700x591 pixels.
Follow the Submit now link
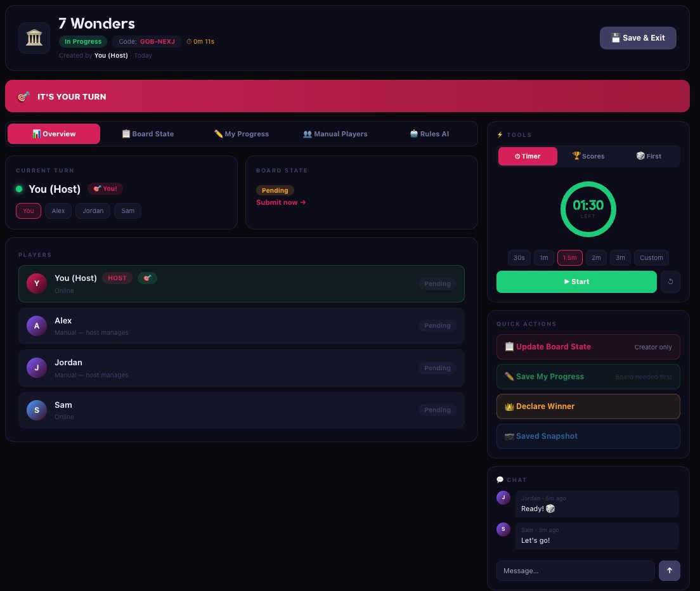tap(281, 202)
